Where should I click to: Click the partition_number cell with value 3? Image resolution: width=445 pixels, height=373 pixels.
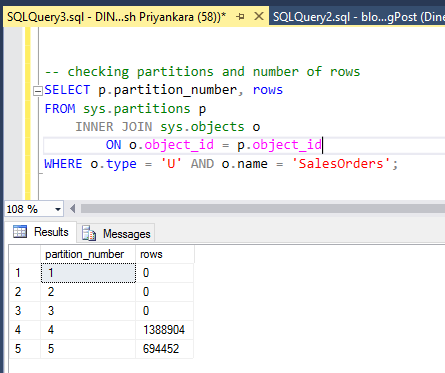tap(88, 311)
